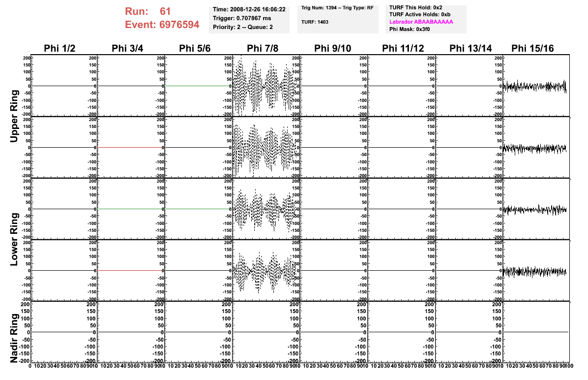588x380 pixels.
Task: Click the Trigger: 0.707867 ms value
Action: pyautogui.click(x=242, y=18)
